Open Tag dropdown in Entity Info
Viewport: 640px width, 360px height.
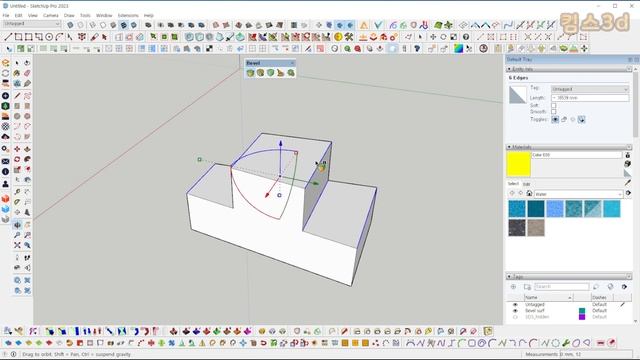[x=589, y=89]
